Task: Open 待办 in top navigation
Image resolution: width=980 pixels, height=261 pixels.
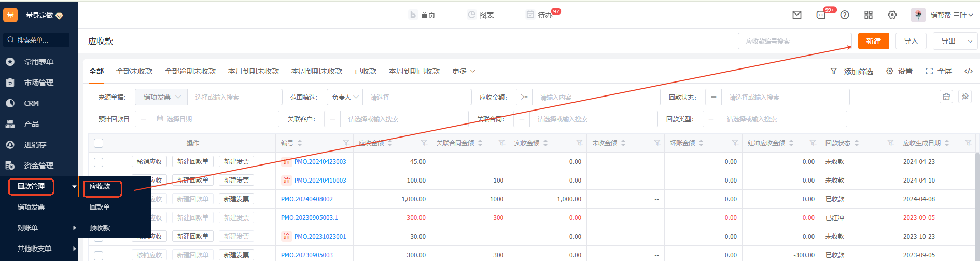Action: coord(539,15)
